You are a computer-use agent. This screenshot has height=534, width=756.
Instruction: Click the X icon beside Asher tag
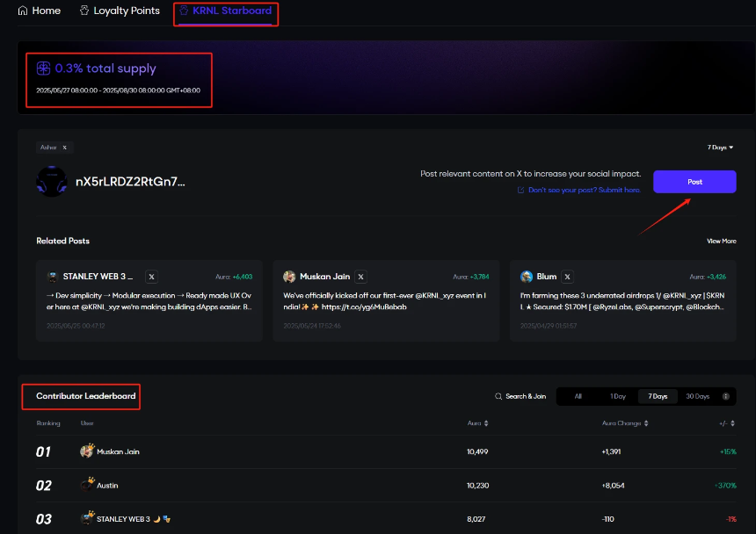pyautogui.click(x=64, y=148)
